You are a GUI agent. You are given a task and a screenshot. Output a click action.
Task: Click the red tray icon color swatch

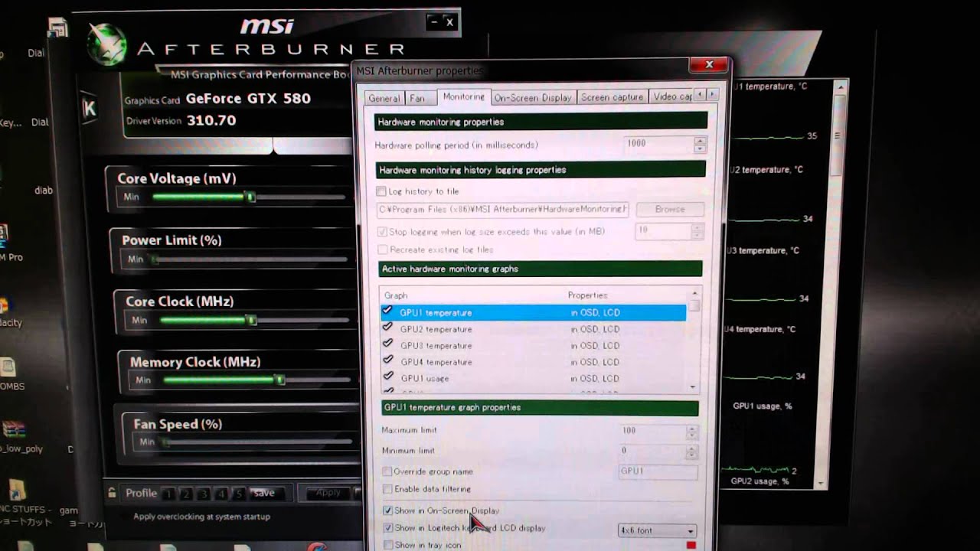[x=691, y=545]
